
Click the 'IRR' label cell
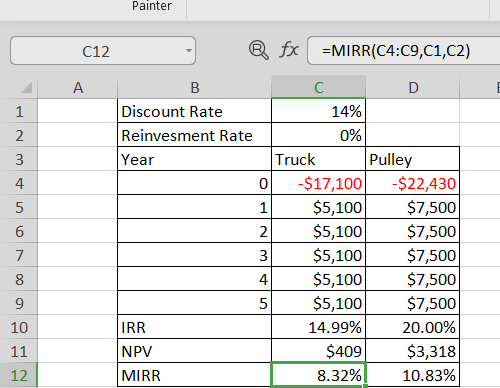[x=195, y=327]
